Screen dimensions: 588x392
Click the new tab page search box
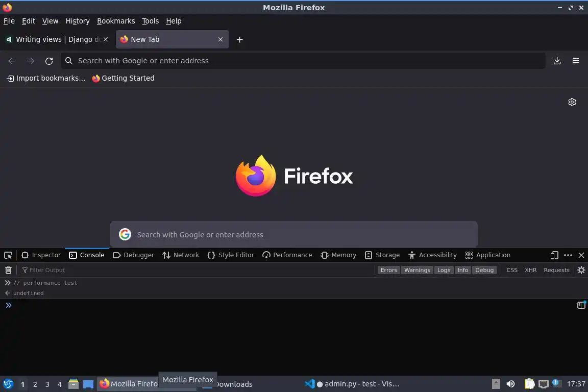[x=294, y=234]
